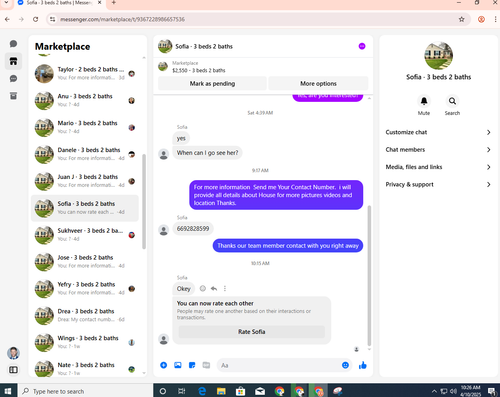
Task: Open Message requests speech bubble icon
Action: [x=13, y=79]
